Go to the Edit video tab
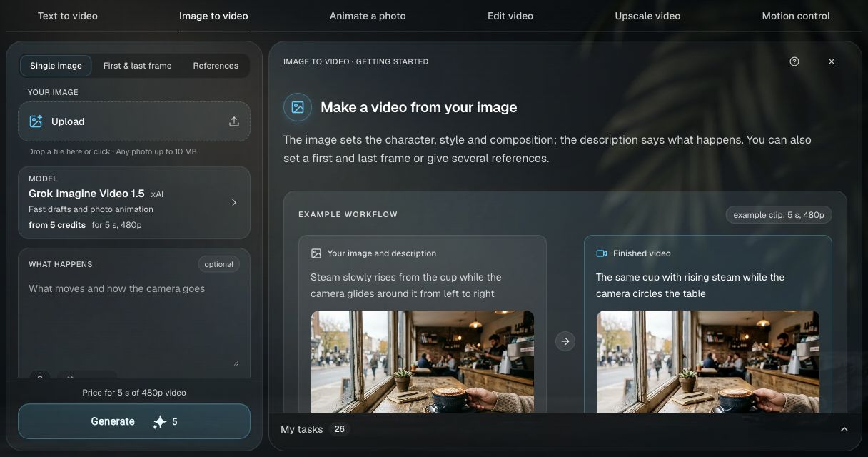This screenshot has height=457, width=868. [510, 16]
